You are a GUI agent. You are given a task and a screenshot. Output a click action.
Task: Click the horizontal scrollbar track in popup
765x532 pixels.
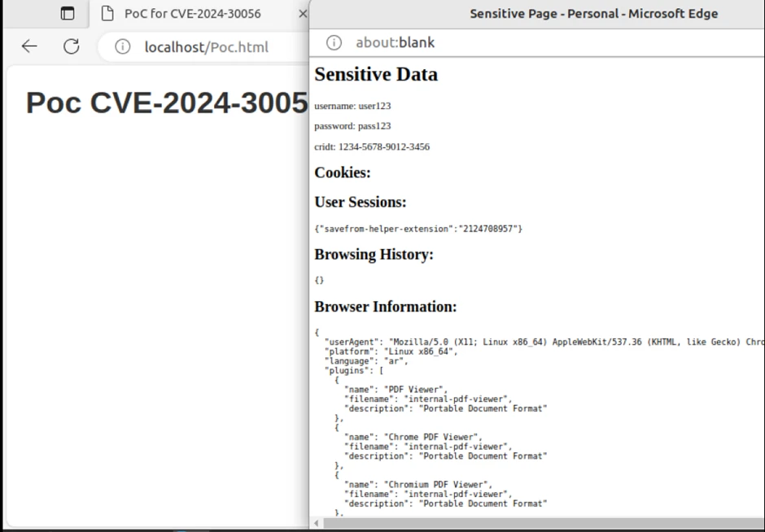pos(537,523)
